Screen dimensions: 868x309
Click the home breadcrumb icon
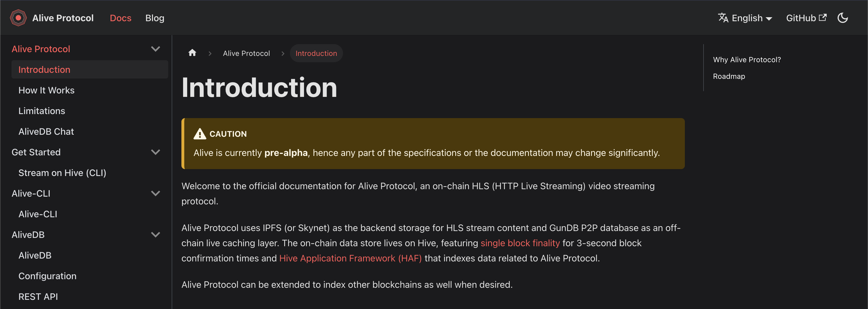(x=192, y=53)
